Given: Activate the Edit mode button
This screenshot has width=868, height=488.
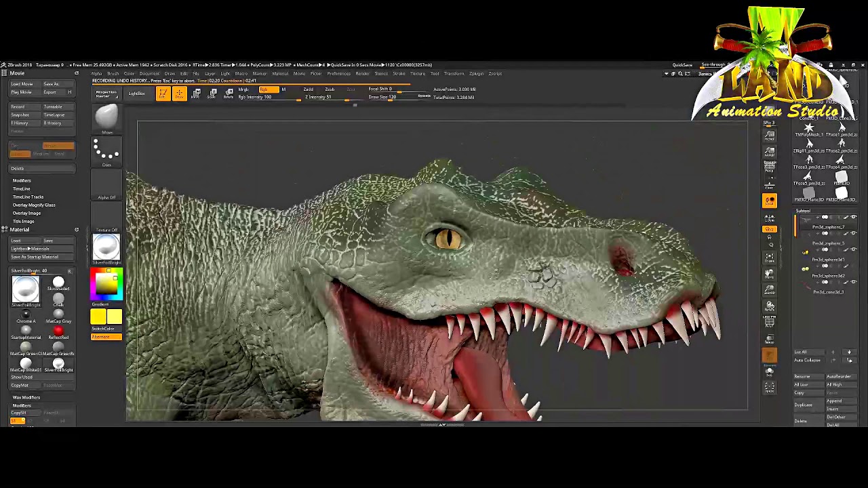Looking at the screenshot, I should tap(163, 94).
